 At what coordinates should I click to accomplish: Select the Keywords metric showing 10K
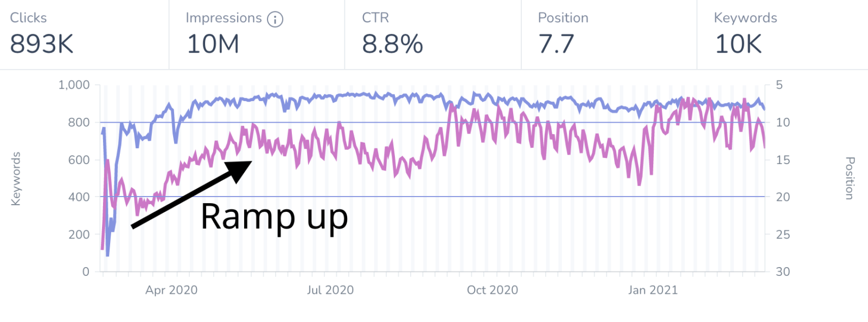click(x=782, y=34)
